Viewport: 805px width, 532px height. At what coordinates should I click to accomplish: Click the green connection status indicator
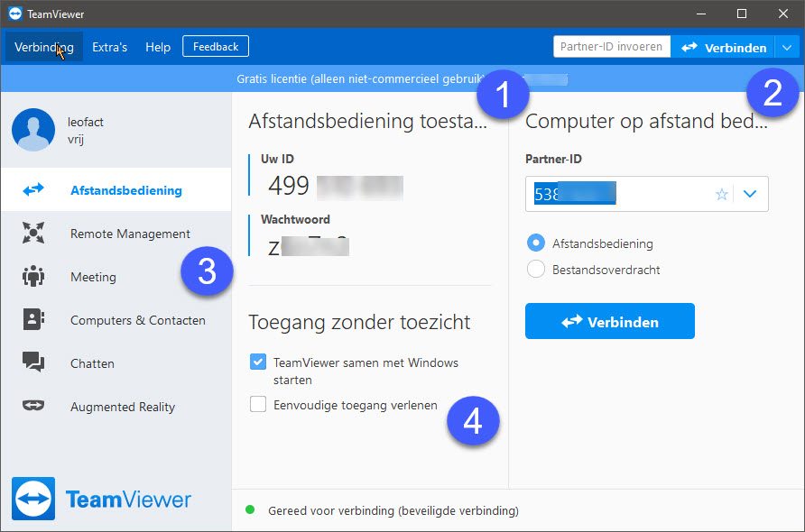coord(250,510)
